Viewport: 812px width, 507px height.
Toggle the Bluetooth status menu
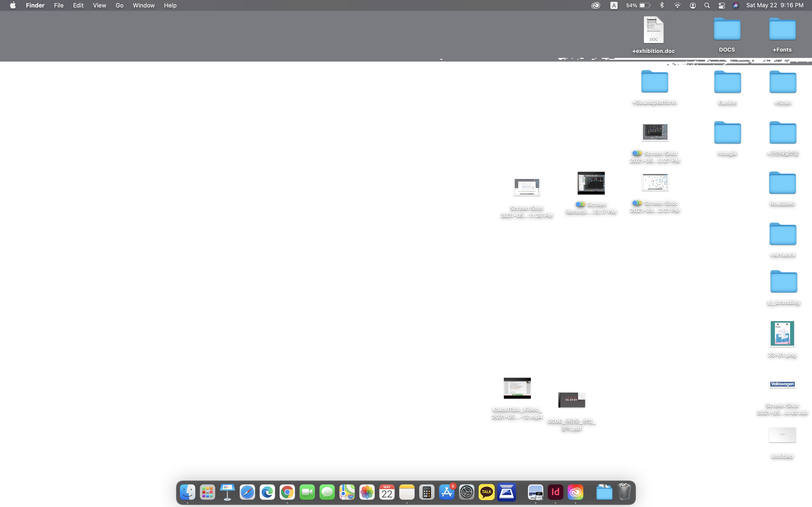click(662, 5)
